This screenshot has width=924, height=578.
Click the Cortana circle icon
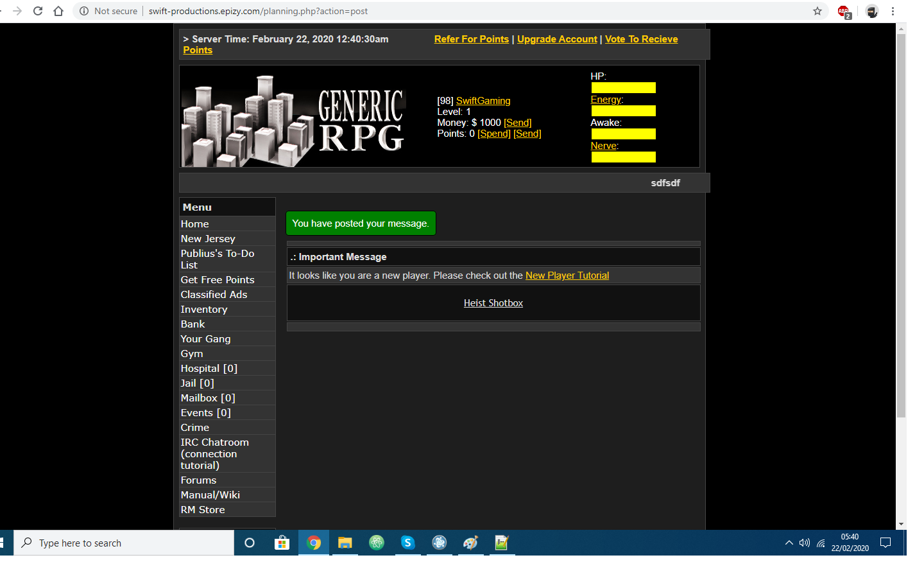pyautogui.click(x=250, y=543)
